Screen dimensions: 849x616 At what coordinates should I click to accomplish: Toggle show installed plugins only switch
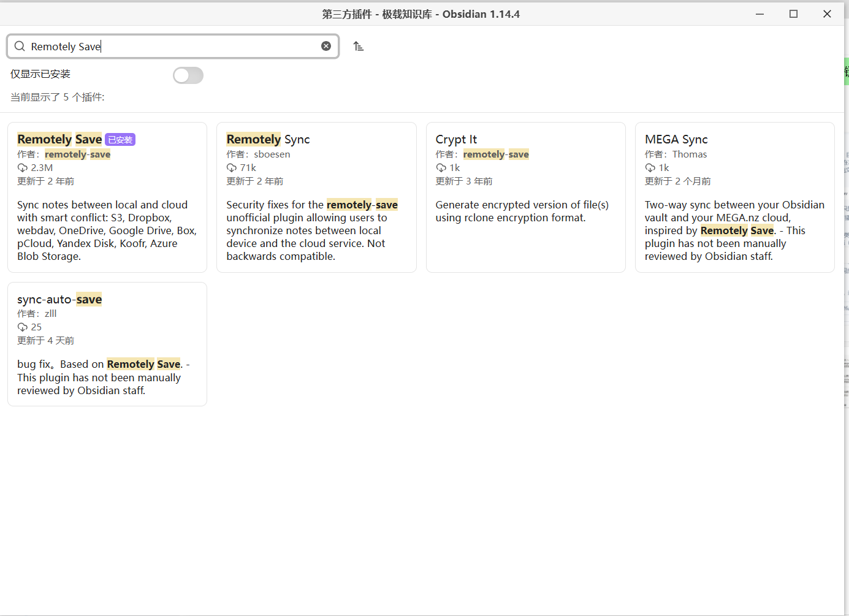click(x=188, y=75)
